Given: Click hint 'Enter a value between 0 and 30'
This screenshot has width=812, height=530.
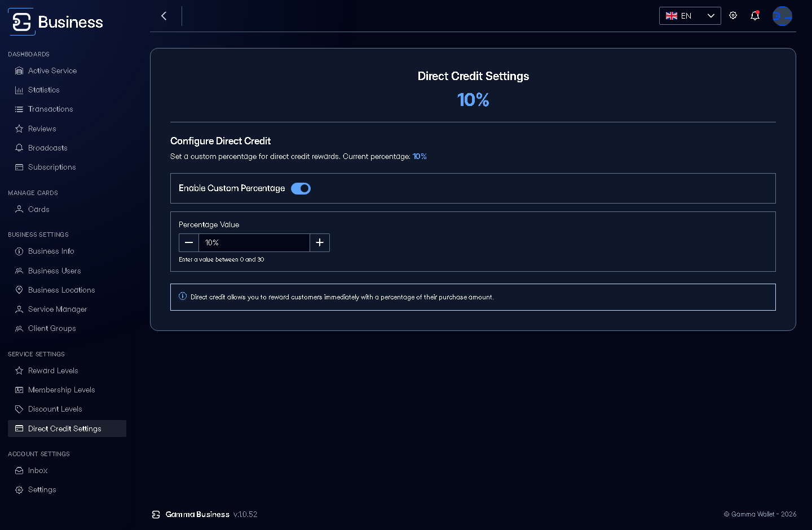Looking at the screenshot, I should point(222,260).
